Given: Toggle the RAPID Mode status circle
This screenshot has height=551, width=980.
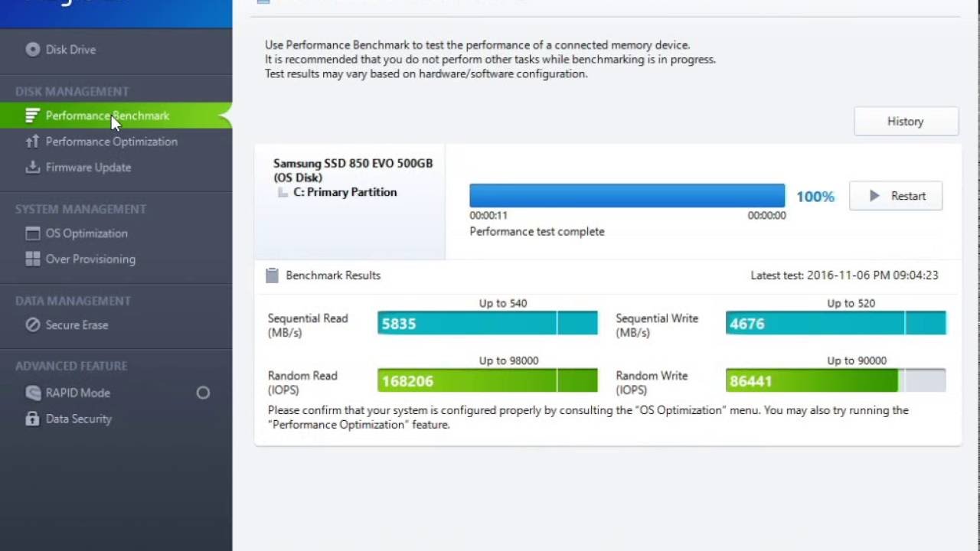Looking at the screenshot, I should pyautogui.click(x=203, y=393).
